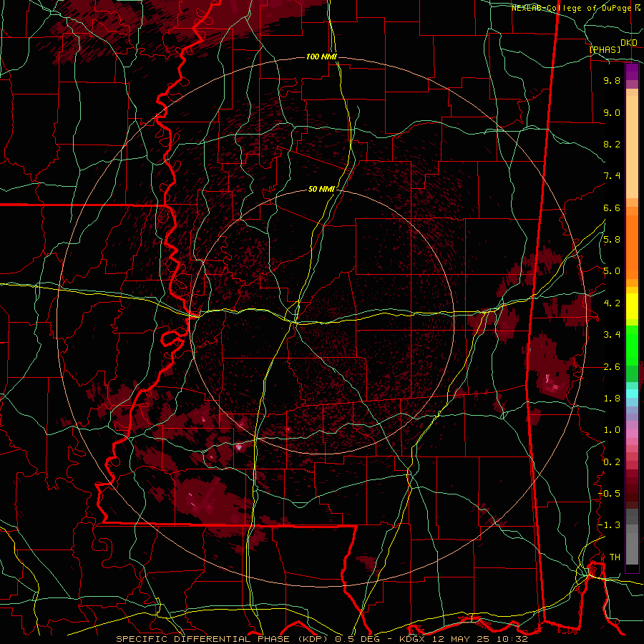Click the TH threshold legend label

tap(615, 557)
